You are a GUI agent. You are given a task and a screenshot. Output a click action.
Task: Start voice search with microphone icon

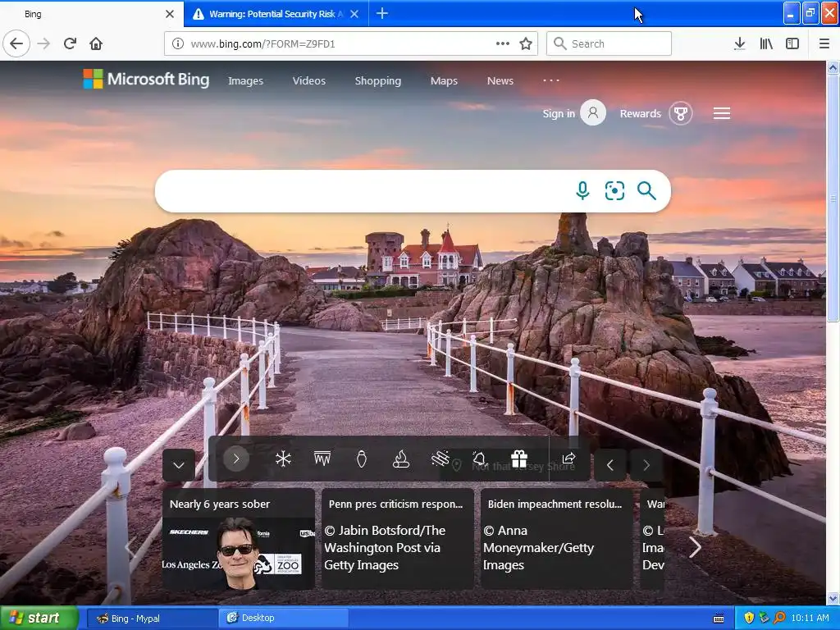[583, 190]
